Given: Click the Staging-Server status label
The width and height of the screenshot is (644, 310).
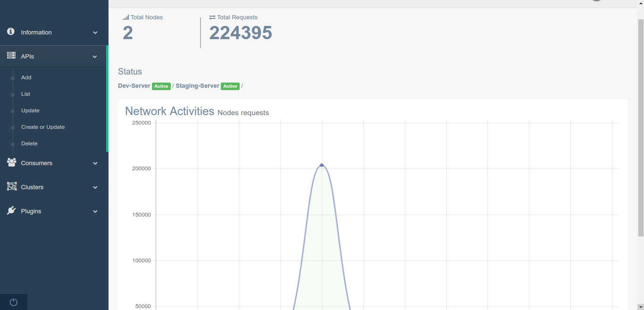Looking at the screenshot, I should [x=197, y=86].
